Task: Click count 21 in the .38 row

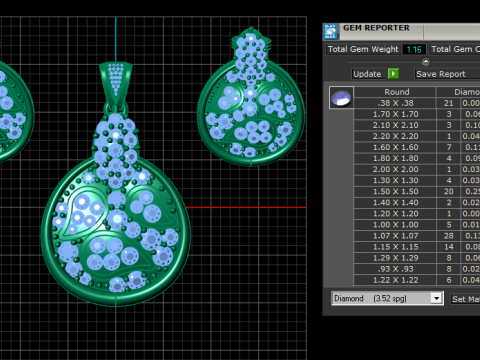Action: coord(449,103)
